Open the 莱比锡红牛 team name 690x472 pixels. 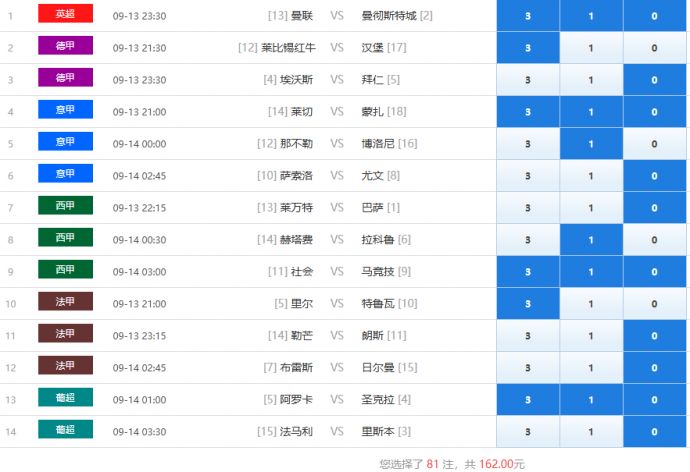pyautogui.click(x=288, y=48)
